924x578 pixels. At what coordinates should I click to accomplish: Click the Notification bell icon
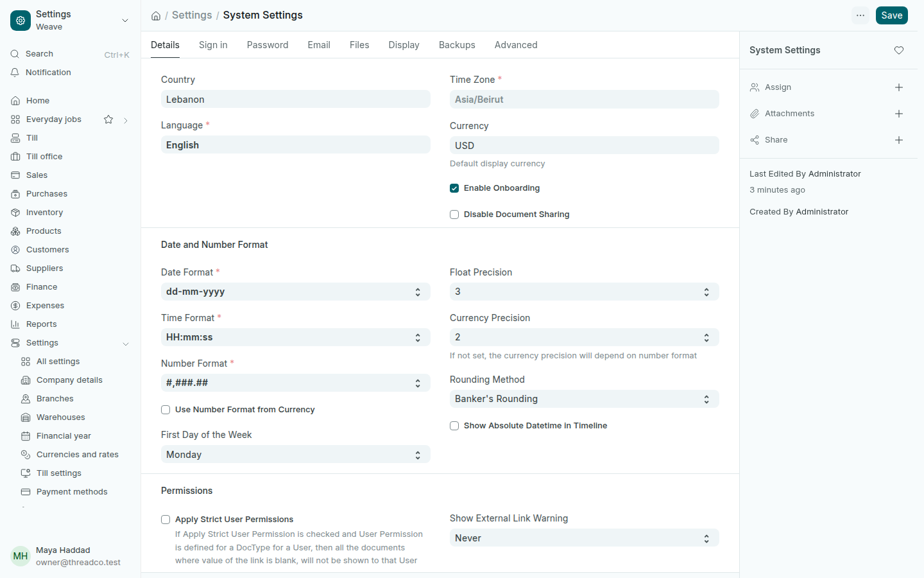(15, 73)
